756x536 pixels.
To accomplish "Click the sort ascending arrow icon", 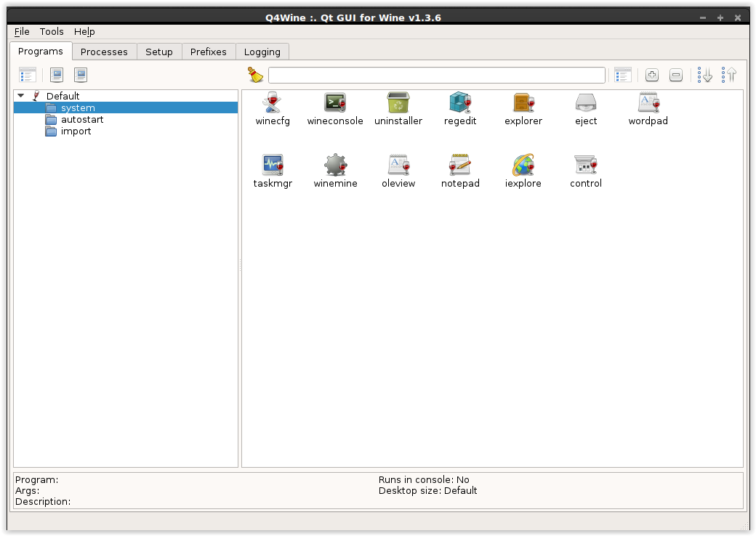I will point(729,75).
